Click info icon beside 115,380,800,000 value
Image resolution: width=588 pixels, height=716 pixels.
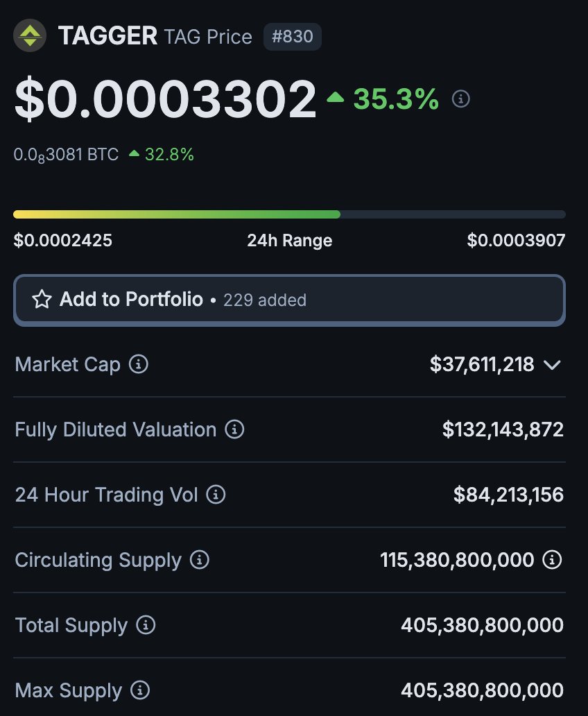552,559
